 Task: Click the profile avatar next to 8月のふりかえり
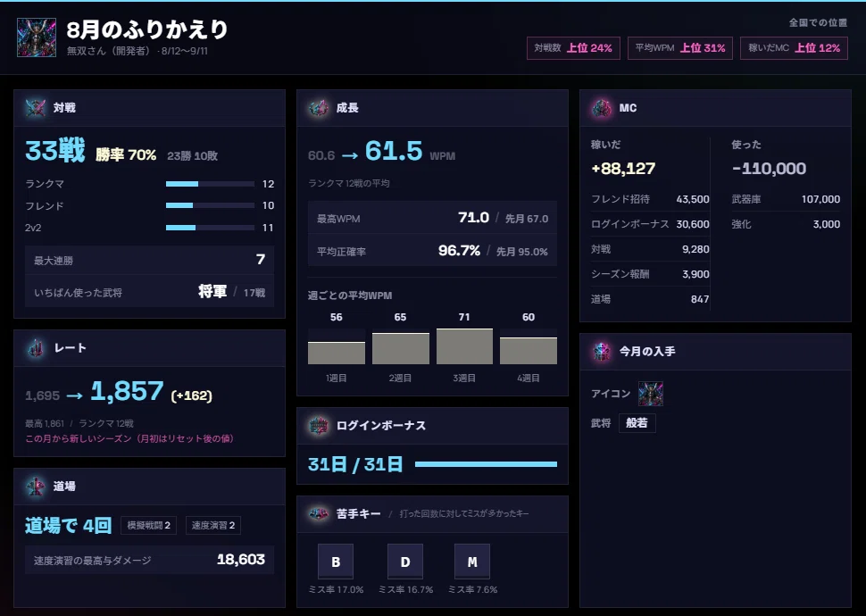[x=37, y=37]
